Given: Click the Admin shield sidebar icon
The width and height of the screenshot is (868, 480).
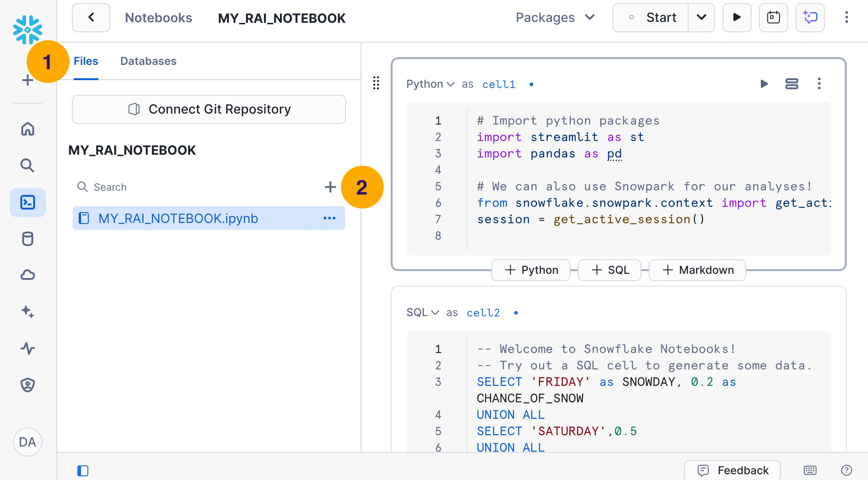Looking at the screenshot, I should [28, 384].
